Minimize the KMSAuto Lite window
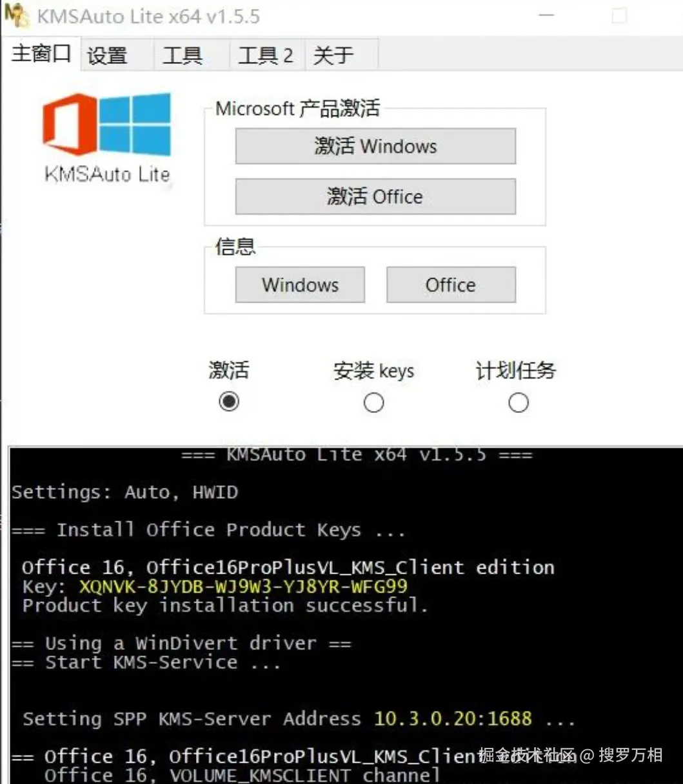Viewport: 683px width, 784px height. coord(546,15)
